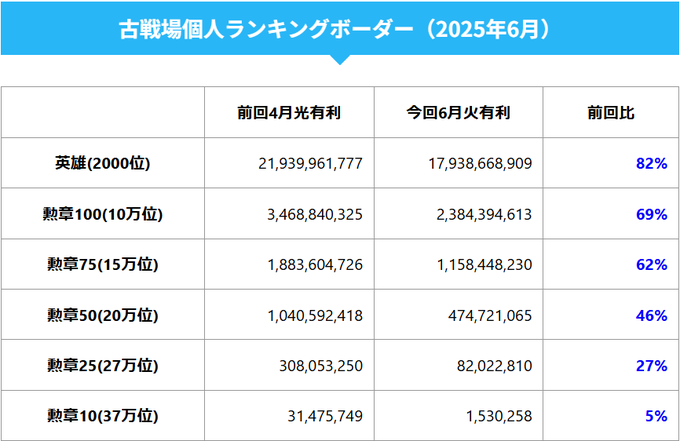Select the 勲章25(27万位) row label
The height and width of the screenshot is (441, 680).
click(103, 366)
